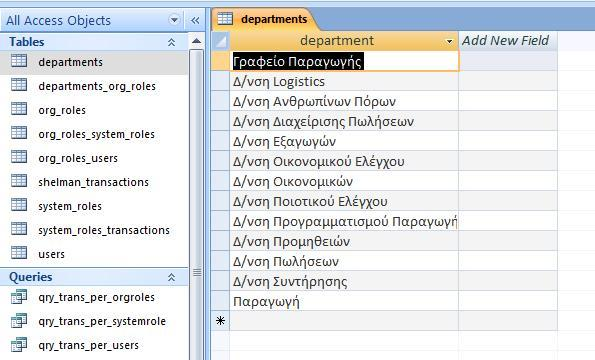Click the Δ/νση Οικονομικού Ελέγχου cell

(x=344, y=162)
